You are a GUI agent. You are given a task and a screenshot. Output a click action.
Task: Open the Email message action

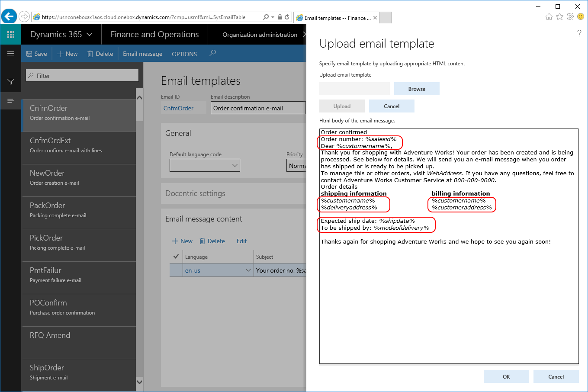click(x=142, y=54)
